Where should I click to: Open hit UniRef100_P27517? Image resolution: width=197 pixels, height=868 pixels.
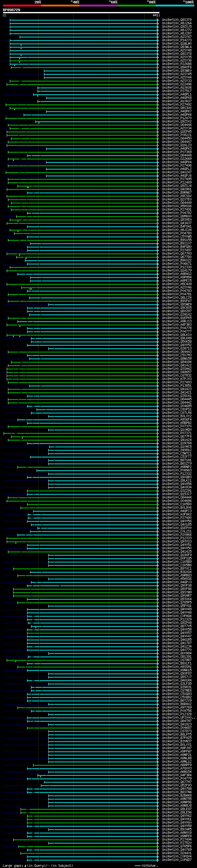(x=177, y=91)
